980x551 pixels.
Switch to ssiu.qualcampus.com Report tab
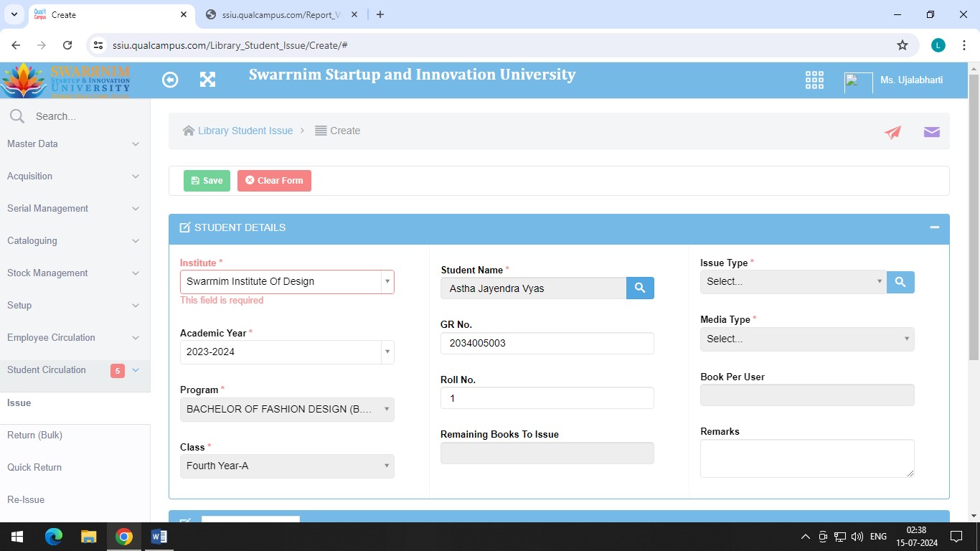click(x=282, y=15)
